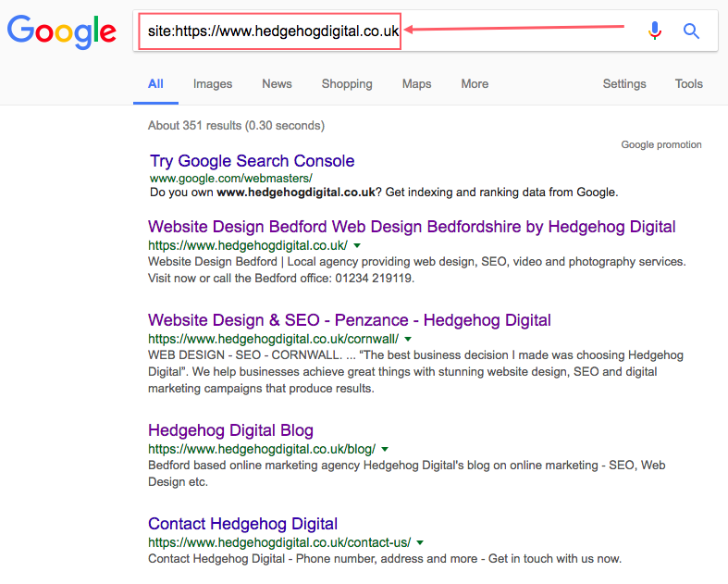728x584 pixels.
Task: Click 'Do you own www.hedgehogdigital.co.uk?' promo text
Action: [x=265, y=193]
